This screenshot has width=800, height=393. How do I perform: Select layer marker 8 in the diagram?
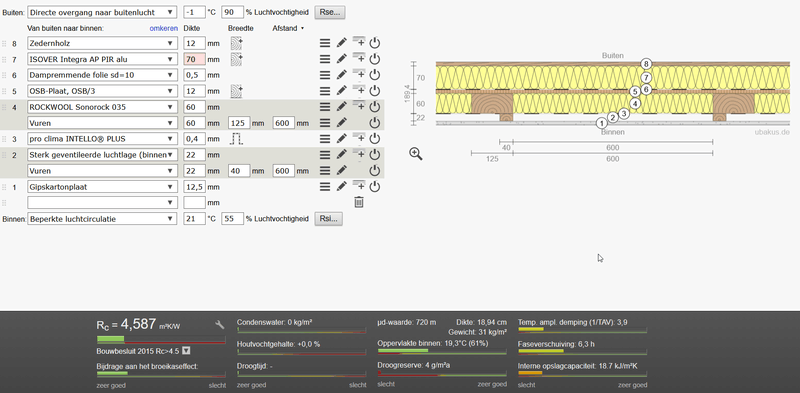(x=646, y=64)
